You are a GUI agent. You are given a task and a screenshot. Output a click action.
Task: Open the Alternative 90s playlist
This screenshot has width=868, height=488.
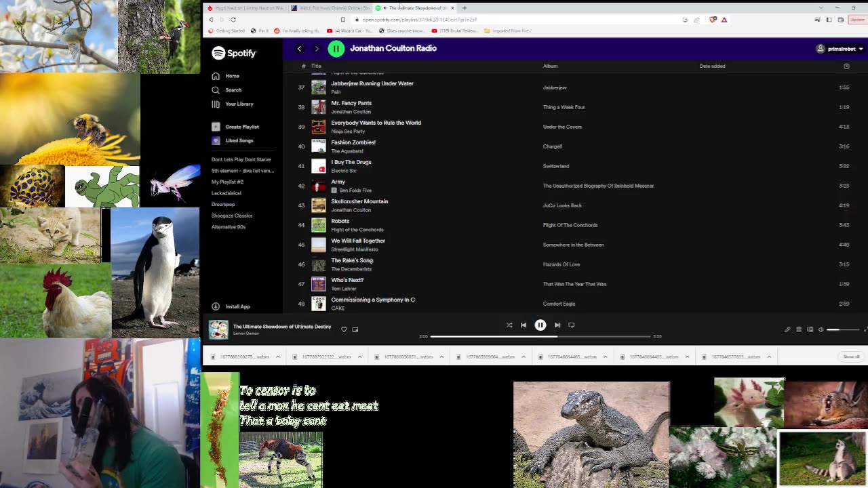click(229, 227)
